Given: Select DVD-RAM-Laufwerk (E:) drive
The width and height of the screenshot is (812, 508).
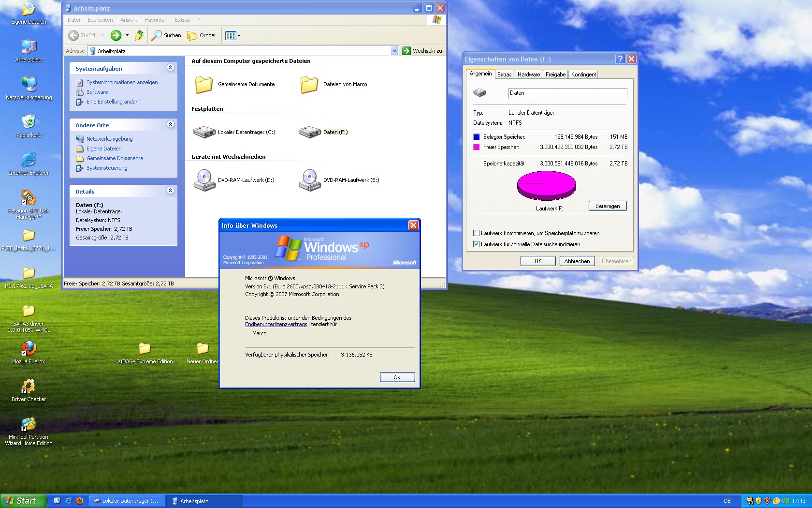Looking at the screenshot, I should pos(339,180).
